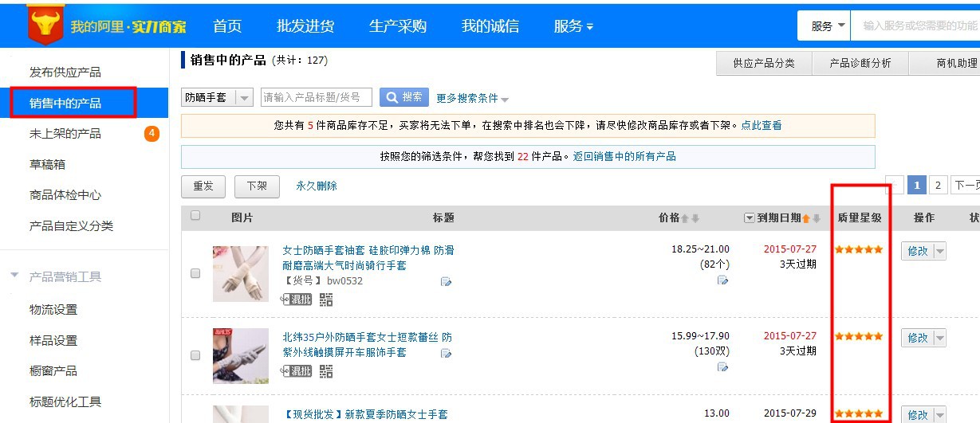The width and height of the screenshot is (980, 423).
Task: Open 物流设置 in the sidebar
Action: [x=53, y=309]
